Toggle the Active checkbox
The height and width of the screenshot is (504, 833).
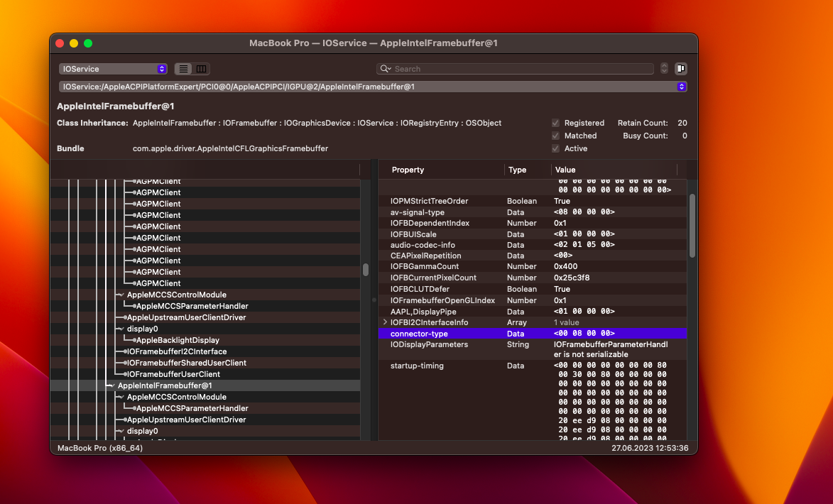(555, 148)
